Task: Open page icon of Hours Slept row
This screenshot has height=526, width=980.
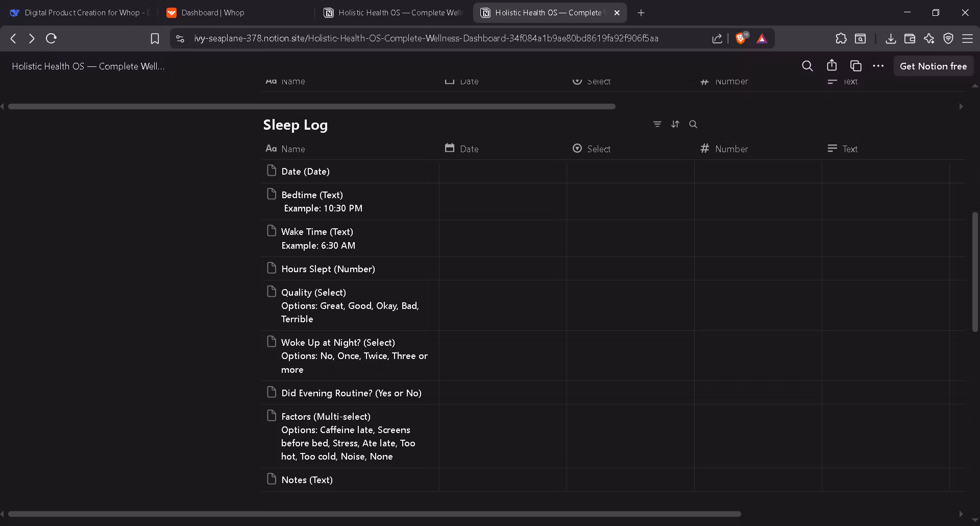Action: coord(272,268)
